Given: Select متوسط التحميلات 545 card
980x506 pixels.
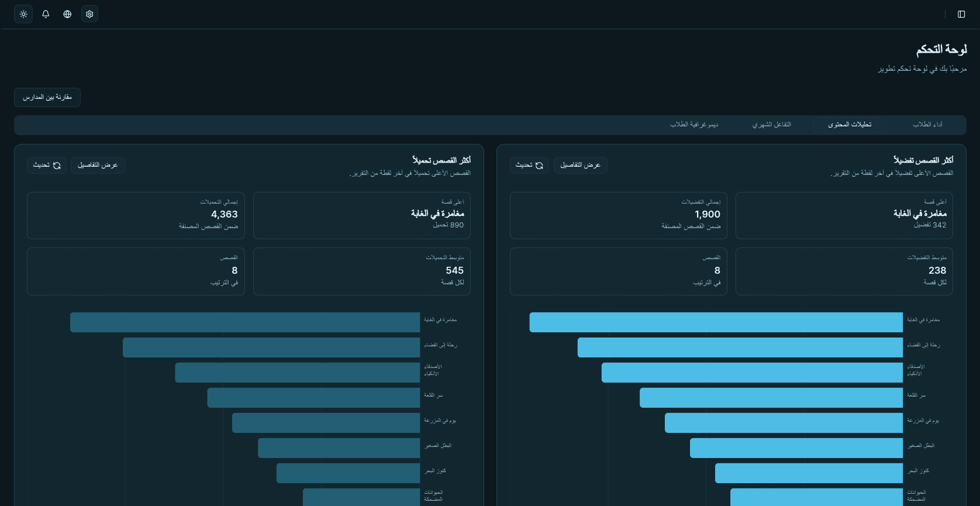Looking at the screenshot, I should (362, 271).
